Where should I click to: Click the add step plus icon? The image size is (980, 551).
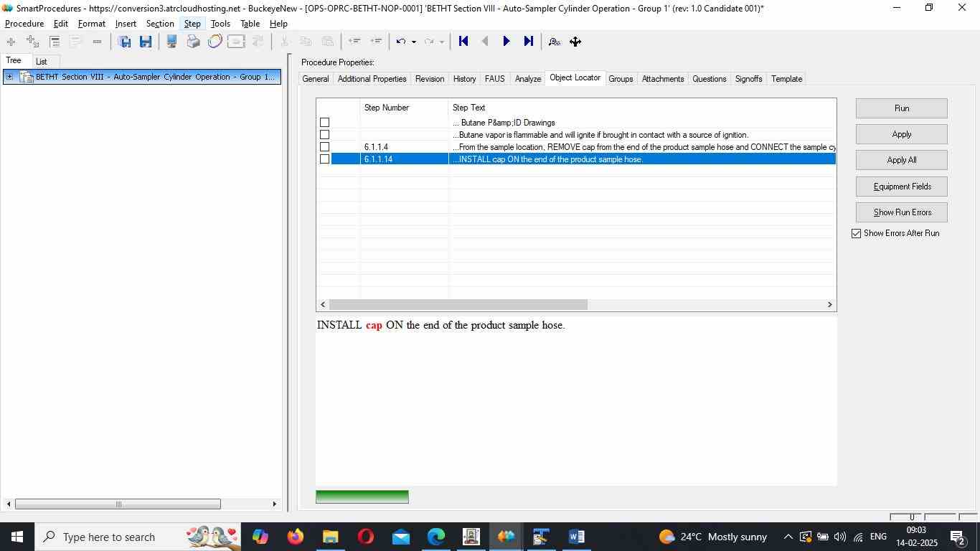point(11,42)
